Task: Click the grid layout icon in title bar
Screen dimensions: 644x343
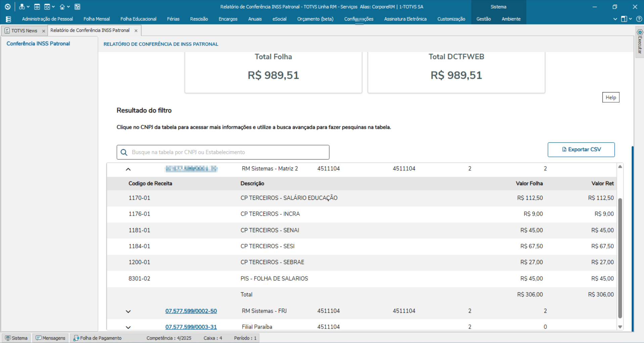Action: [77, 7]
